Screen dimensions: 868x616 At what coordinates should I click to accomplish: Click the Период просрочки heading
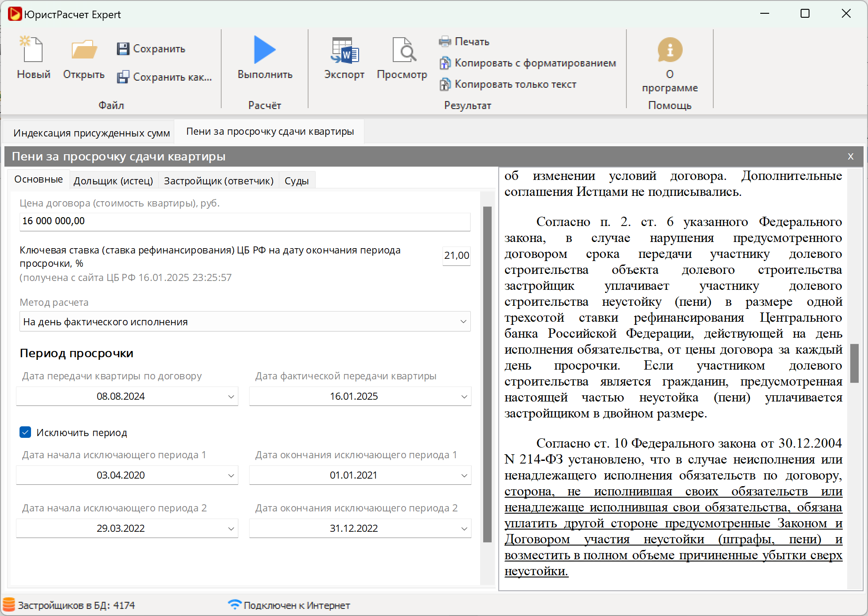[76, 353]
